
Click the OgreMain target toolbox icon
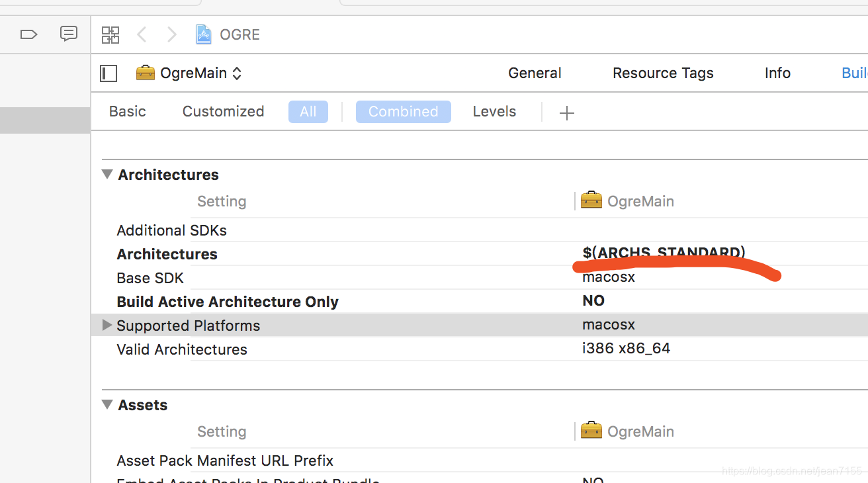click(x=146, y=73)
